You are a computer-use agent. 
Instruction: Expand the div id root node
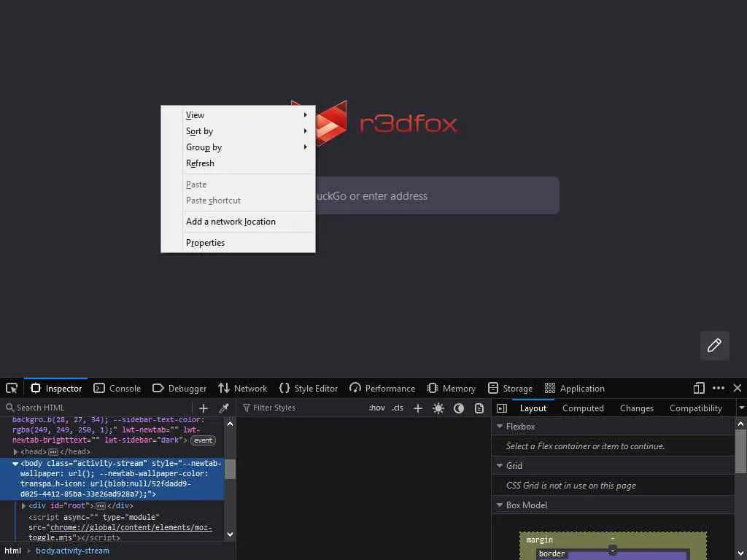click(23, 506)
